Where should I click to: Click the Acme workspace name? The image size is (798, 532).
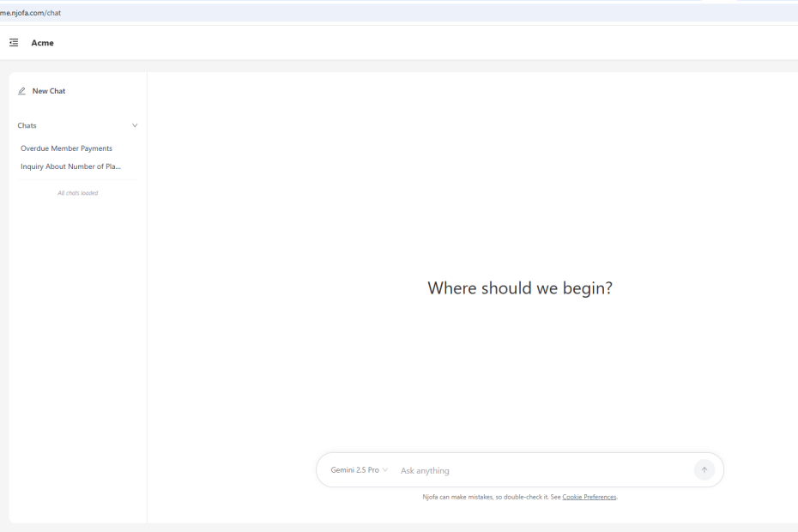click(x=42, y=42)
